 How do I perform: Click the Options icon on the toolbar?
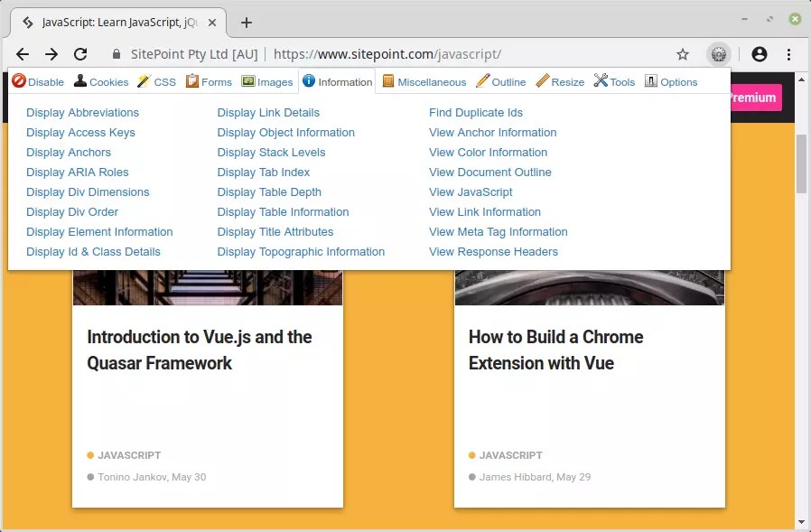[651, 81]
